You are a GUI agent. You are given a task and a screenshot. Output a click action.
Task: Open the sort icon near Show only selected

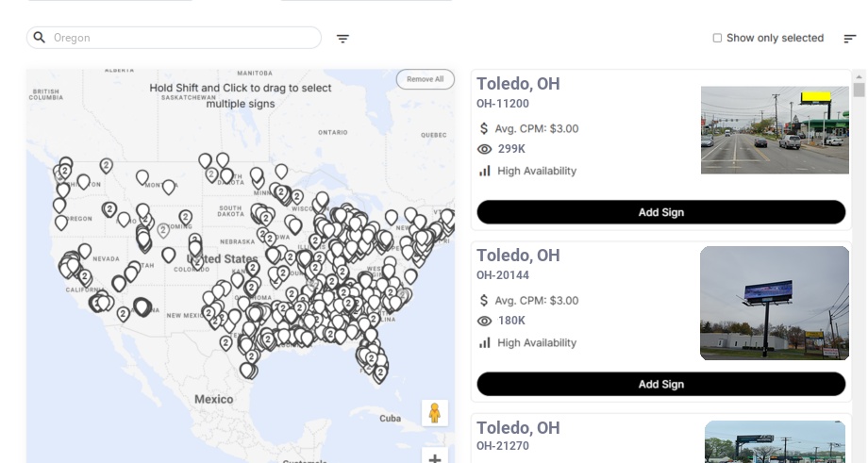click(x=849, y=39)
